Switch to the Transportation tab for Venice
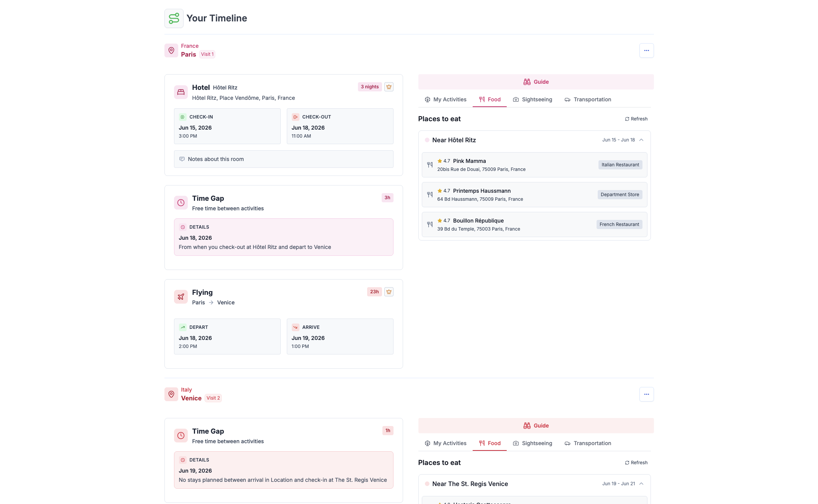This screenshot has height=504, width=818. [x=588, y=443]
